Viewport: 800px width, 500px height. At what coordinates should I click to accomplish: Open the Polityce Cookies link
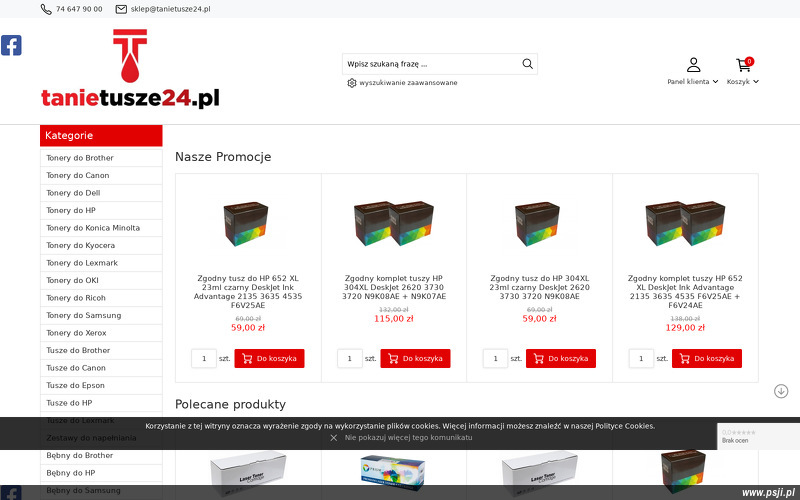624,426
